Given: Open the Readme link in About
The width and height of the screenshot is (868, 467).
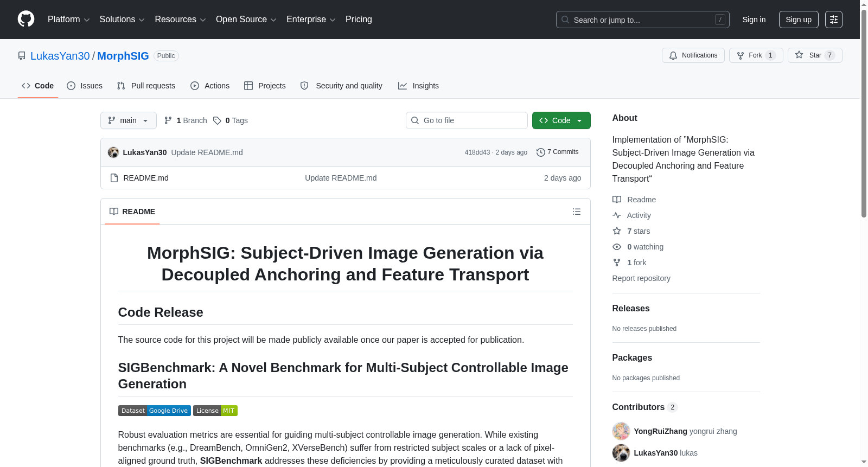Looking at the screenshot, I should (x=634, y=200).
